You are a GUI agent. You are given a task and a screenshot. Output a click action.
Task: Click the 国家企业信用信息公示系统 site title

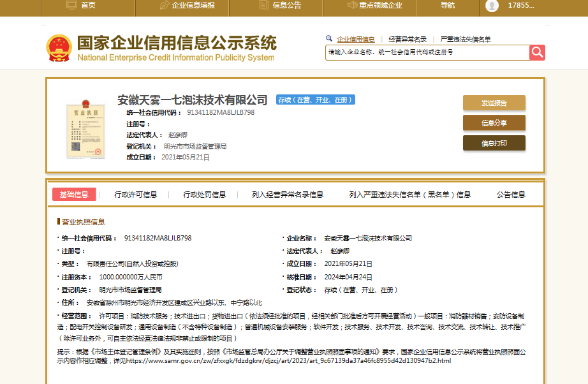tap(177, 43)
